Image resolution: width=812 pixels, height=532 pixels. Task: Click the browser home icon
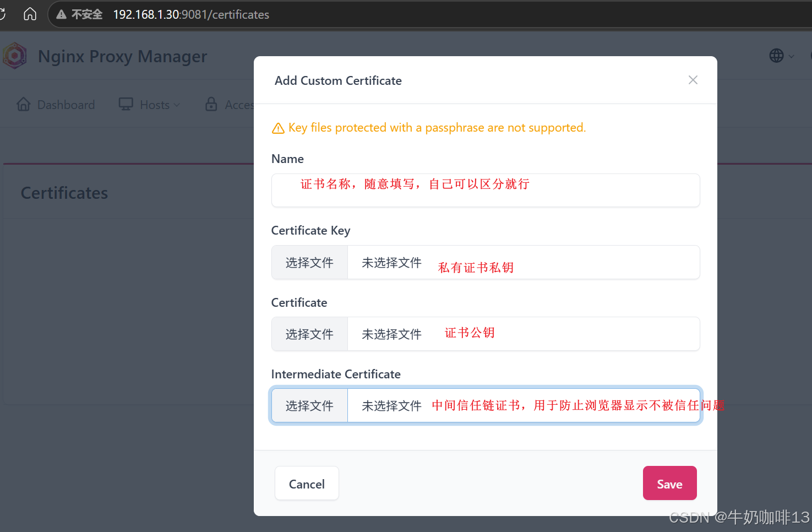(30, 14)
